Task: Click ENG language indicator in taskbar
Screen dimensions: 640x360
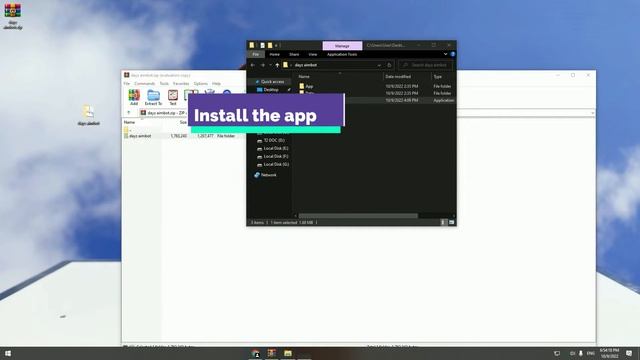Action: click(591, 353)
